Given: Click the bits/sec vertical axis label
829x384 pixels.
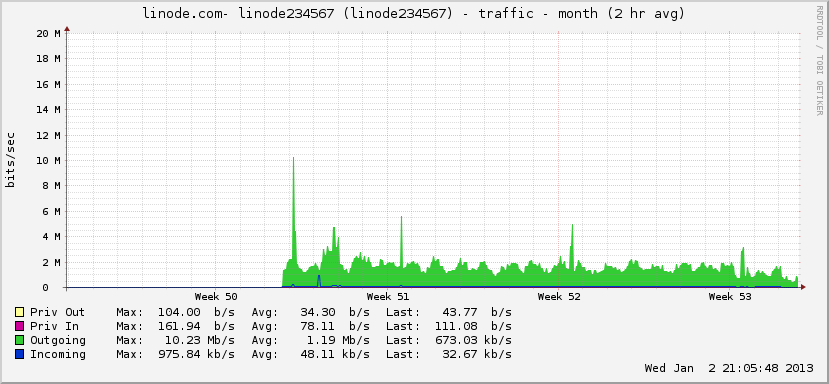Looking at the screenshot, I should coord(10,160).
